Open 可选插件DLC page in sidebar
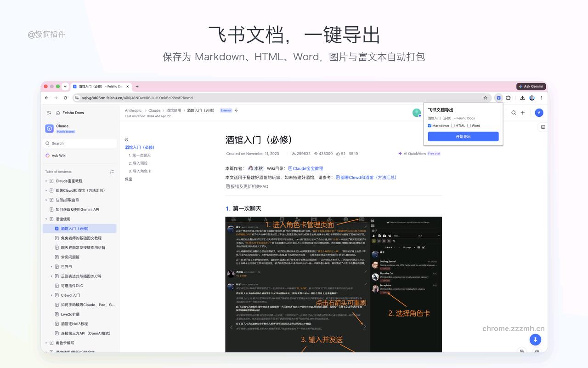Image resolution: width=588 pixels, height=368 pixels. click(72, 286)
